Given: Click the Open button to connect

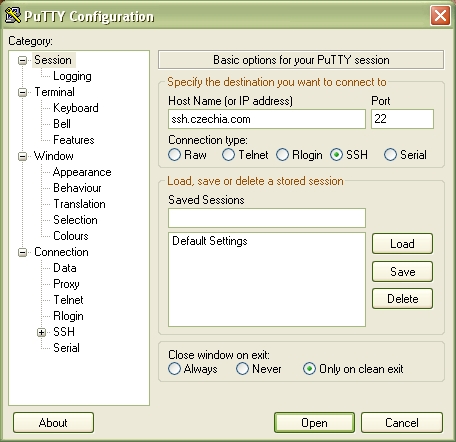Looking at the screenshot, I should coord(314,423).
